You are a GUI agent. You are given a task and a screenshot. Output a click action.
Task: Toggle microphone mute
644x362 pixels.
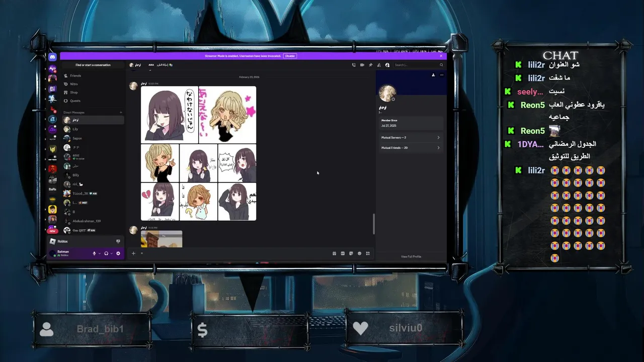(x=94, y=253)
